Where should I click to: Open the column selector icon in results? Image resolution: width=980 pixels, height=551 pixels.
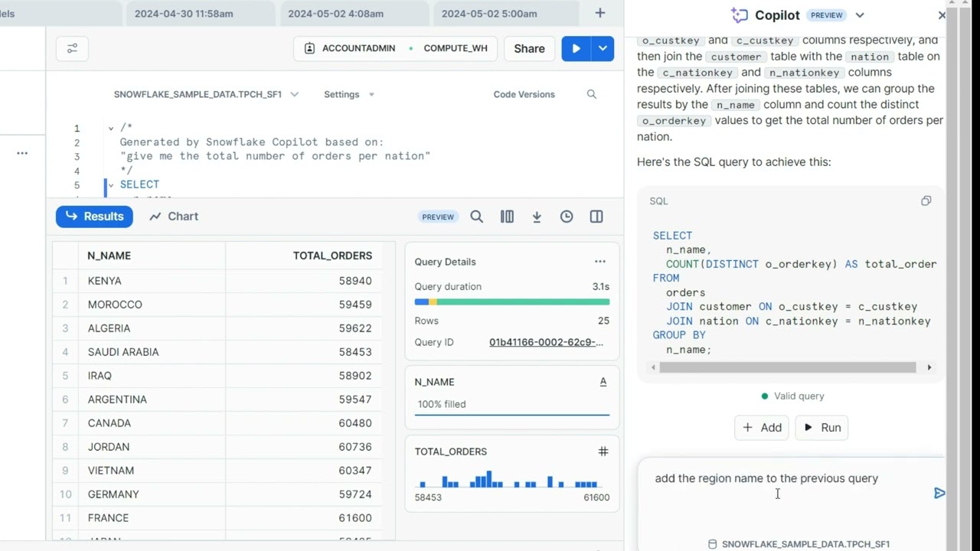tap(507, 217)
